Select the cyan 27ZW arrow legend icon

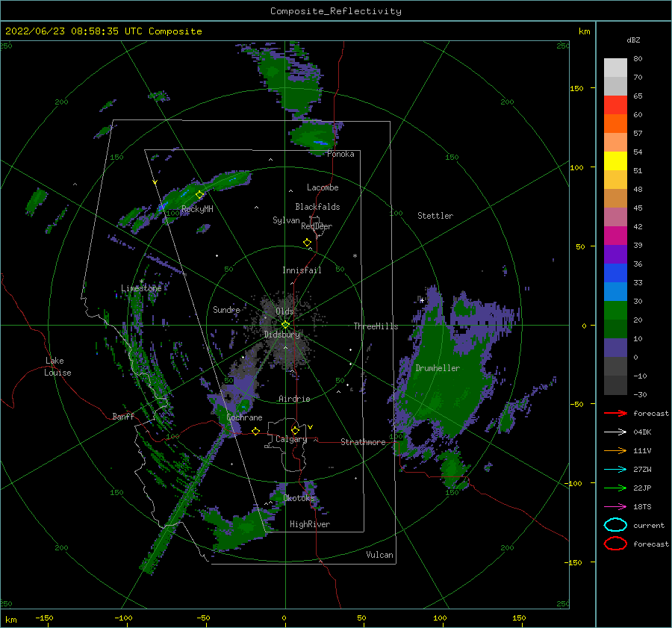pyautogui.click(x=615, y=470)
